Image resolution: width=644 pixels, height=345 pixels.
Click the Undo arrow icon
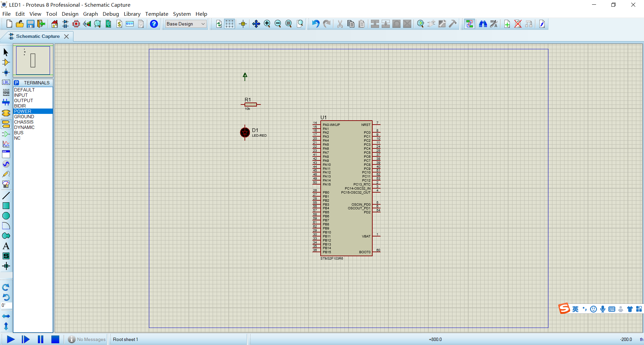316,24
